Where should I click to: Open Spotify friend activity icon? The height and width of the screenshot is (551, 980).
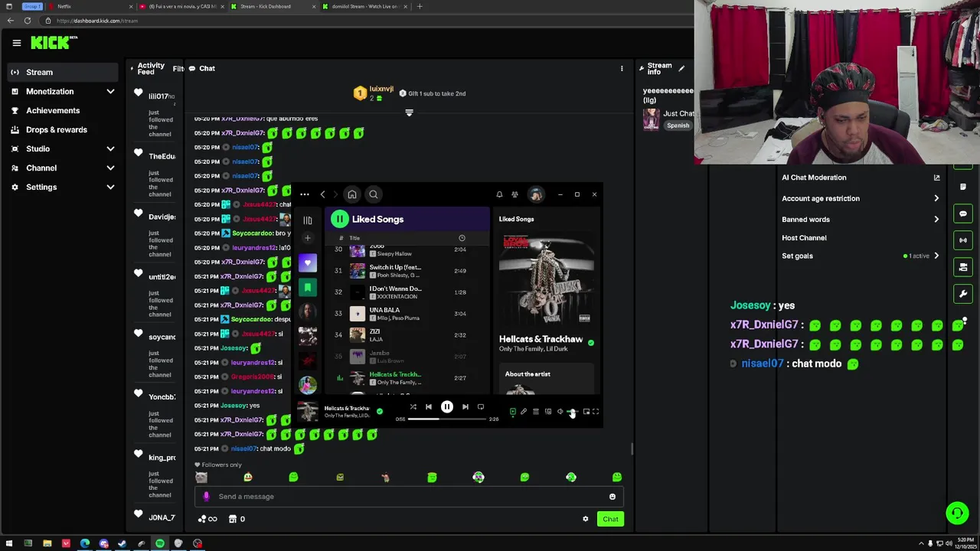[x=514, y=194]
